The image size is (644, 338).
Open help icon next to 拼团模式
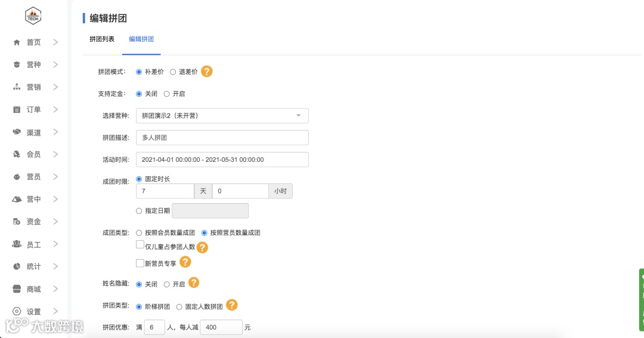coord(206,72)
